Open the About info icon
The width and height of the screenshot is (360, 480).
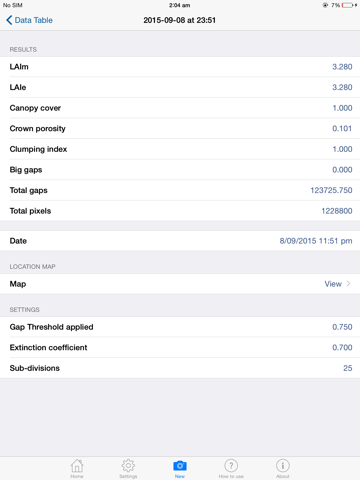click(x=283, y=466)
